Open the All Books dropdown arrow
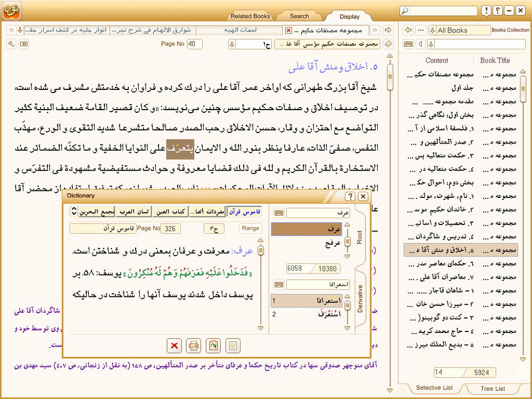The image size is (532, 399). pos(432,30)
